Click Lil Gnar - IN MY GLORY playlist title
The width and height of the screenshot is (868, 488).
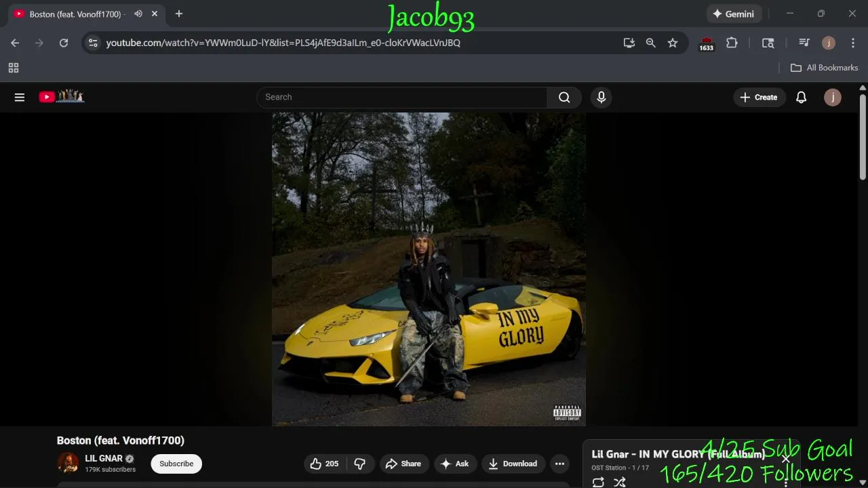pyautogui.click(x=678, y=454)
